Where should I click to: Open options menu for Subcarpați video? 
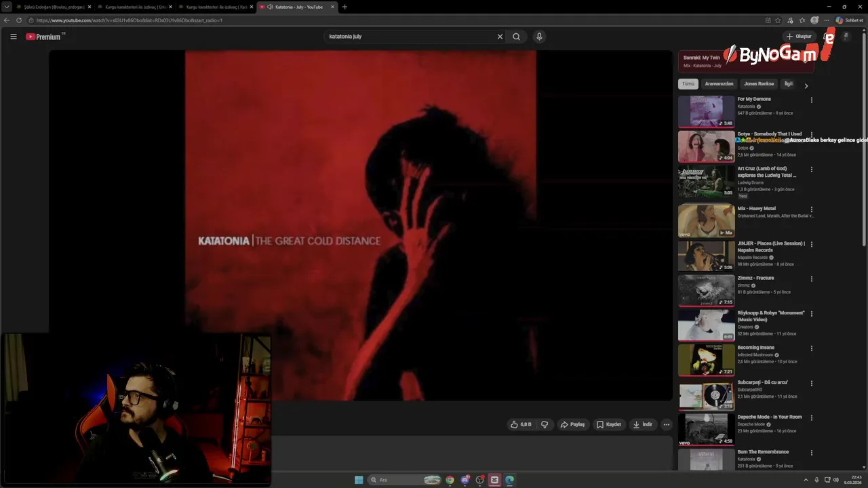[811, 383]
